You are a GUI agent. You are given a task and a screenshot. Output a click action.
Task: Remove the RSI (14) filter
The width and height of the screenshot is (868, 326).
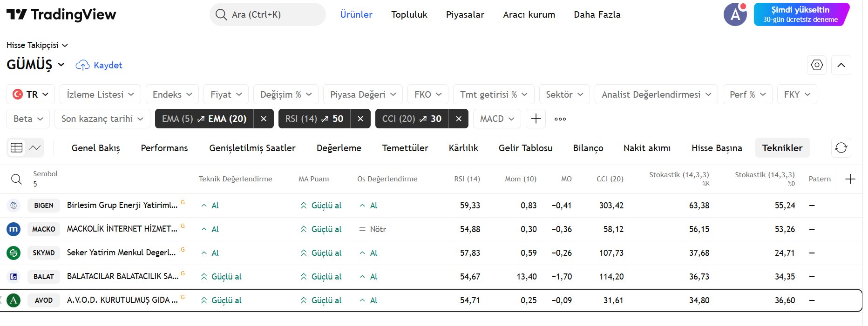point(360,119)
